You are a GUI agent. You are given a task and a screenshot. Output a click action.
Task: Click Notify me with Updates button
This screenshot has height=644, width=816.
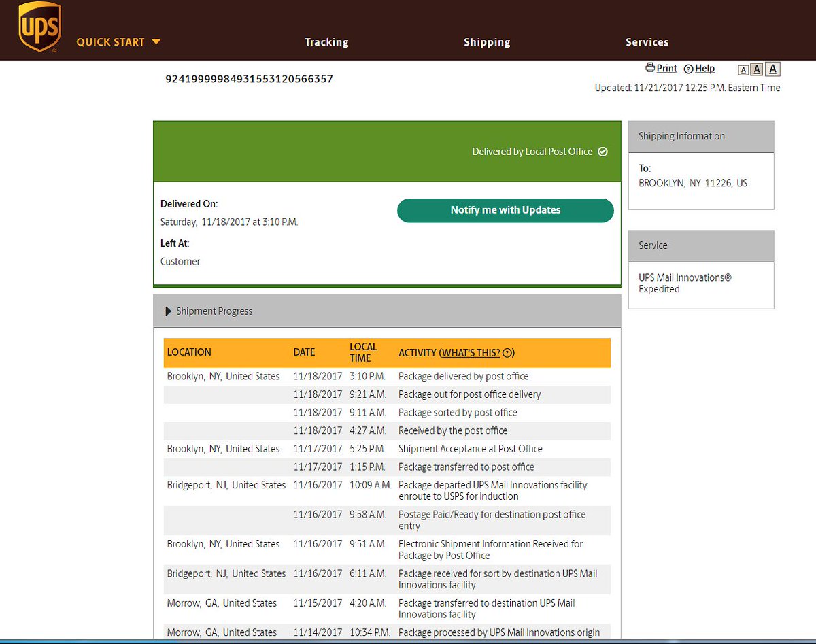pyautogui.click(x=505, y=210)
